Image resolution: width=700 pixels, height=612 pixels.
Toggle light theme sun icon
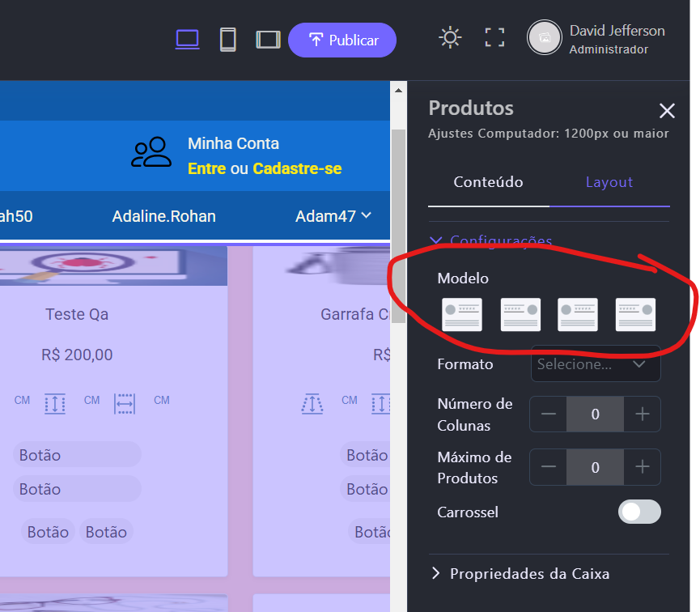click(450, 37)
